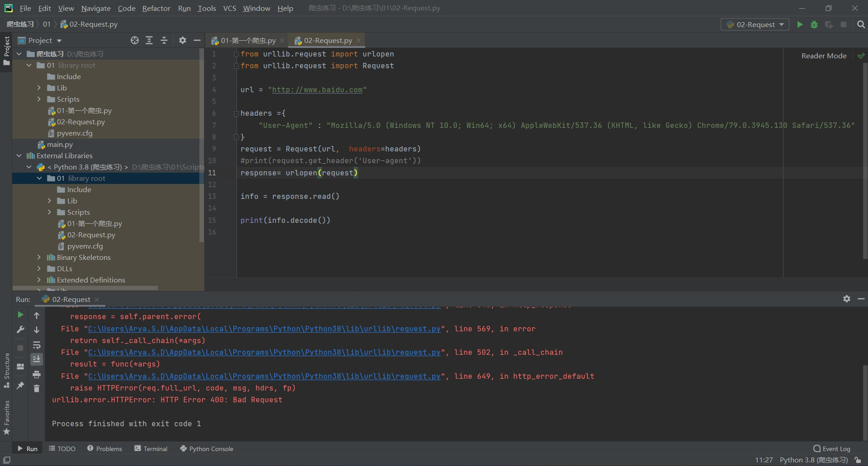Open Search Everywhere magnifier icon
Screen dimensions: 868x466
pos(861,24)
